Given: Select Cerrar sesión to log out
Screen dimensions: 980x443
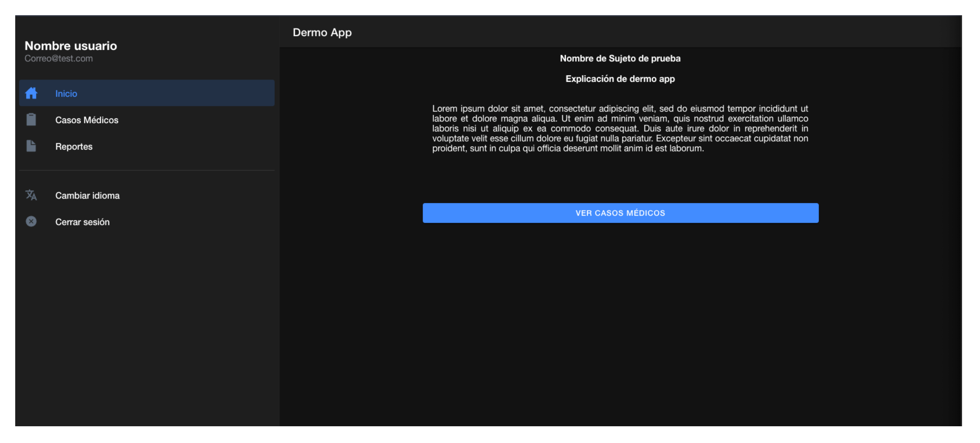Looking at the screenshot, I should [x=83, y=222].
